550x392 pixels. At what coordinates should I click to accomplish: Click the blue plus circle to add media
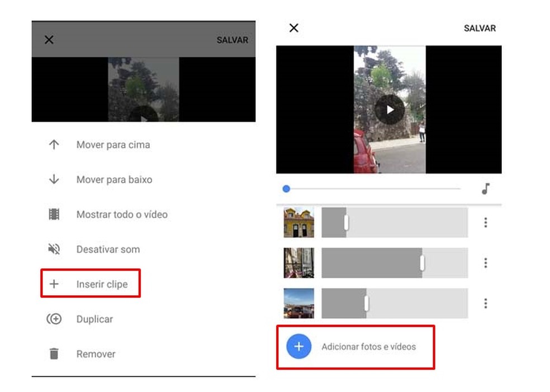[298, 347]
